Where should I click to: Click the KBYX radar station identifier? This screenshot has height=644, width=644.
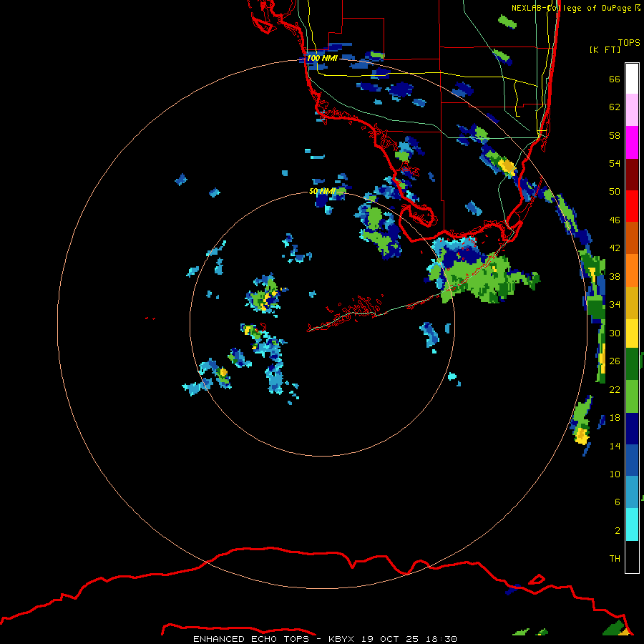pyautogui.click(x=341, y=639)
